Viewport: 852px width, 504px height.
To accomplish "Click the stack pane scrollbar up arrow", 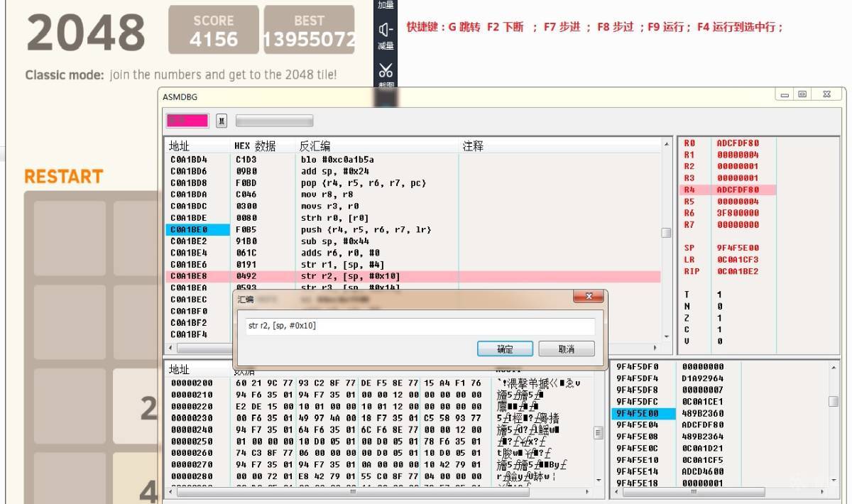I will 834,366.
